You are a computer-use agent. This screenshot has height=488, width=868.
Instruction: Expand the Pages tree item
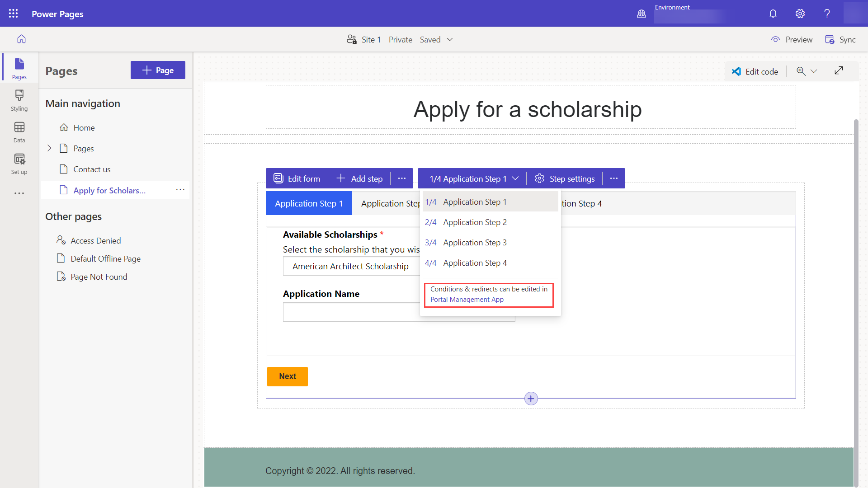click(49, 148)
